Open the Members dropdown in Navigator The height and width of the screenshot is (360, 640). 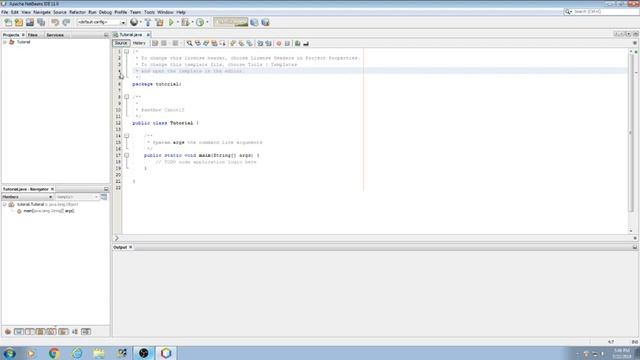point(27,197)
